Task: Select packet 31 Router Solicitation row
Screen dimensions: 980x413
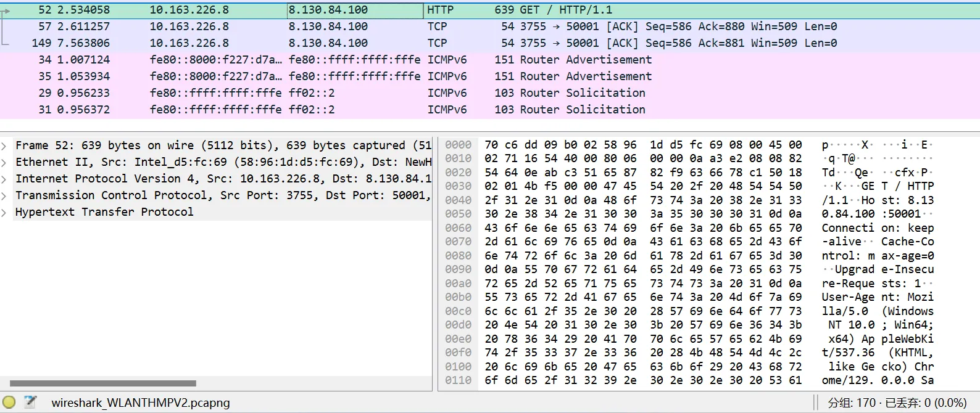Action: pyautogui.click(x=490, y=110)
